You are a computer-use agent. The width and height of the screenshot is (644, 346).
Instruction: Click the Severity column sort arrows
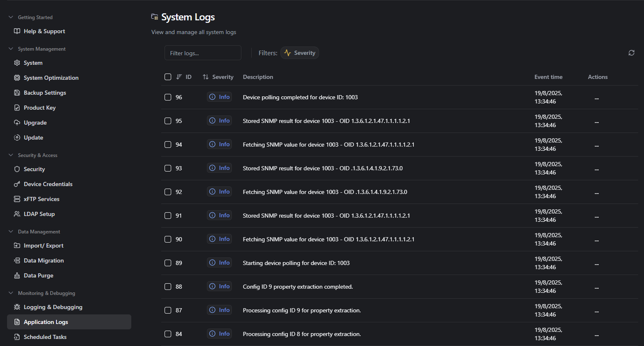tap(206, 77)
